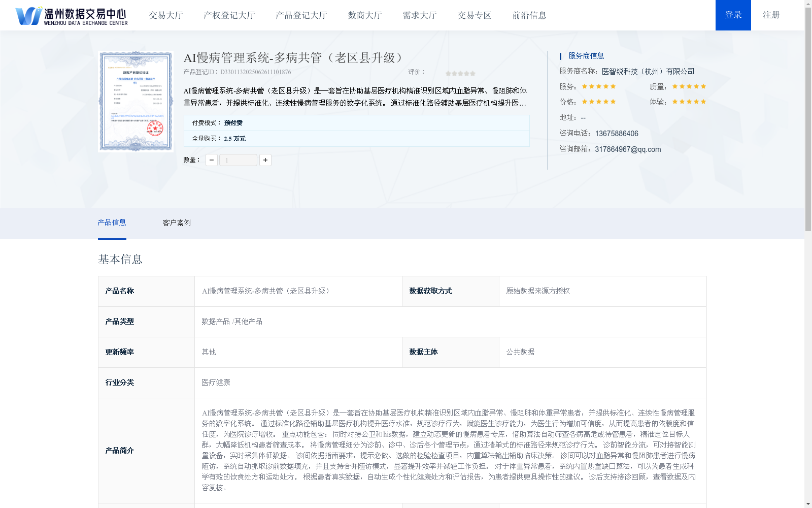Click the 登录 button
Image resolution: width=812 pixels, height=508 pixels.
click(x=733, y=15)
